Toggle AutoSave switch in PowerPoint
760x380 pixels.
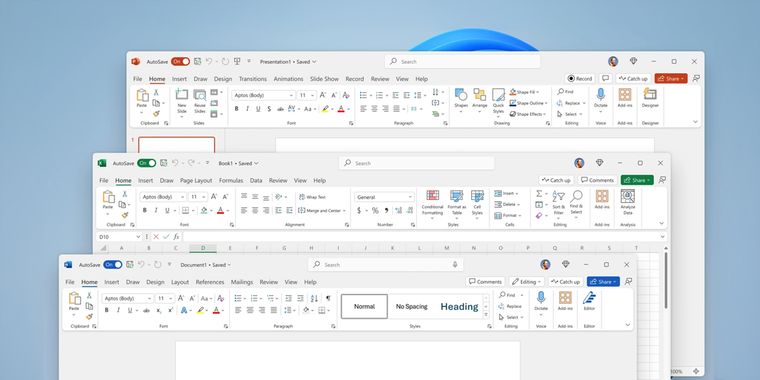click(180, 62)
